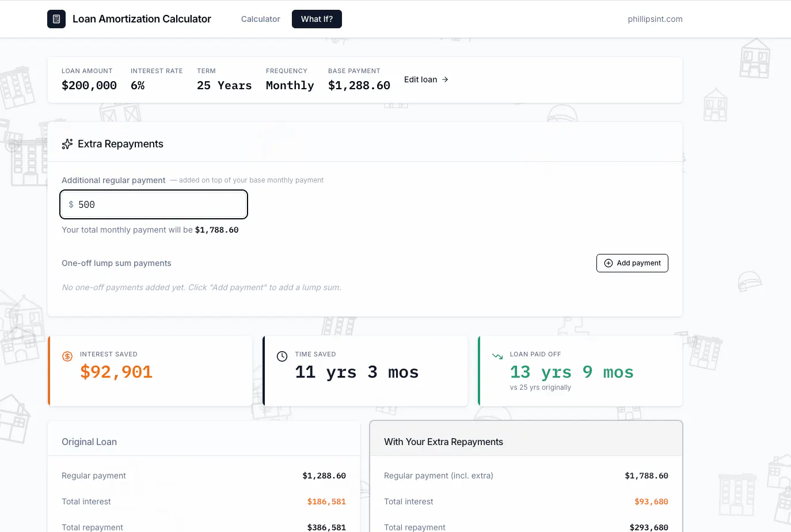Click the With Your Extra Repayments heading
The height and width of the screenshot is (532, 791).
click(x=443, y=442)
